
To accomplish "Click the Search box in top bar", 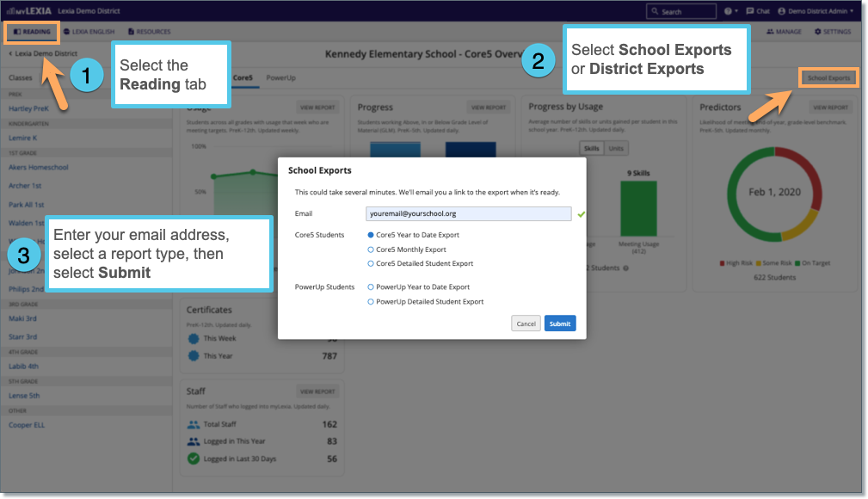I will coord(681,11).
